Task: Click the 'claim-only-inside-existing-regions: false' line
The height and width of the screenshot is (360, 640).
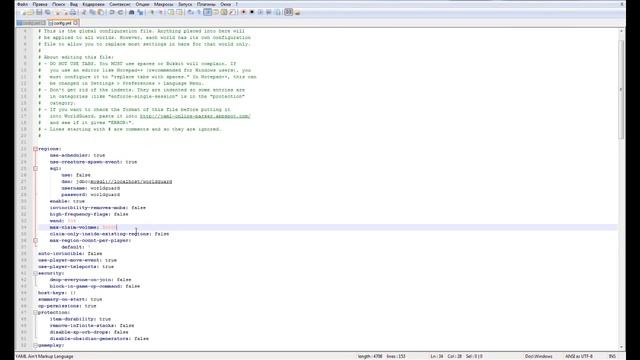Action: pyautogui.click(x=109, y=234)
